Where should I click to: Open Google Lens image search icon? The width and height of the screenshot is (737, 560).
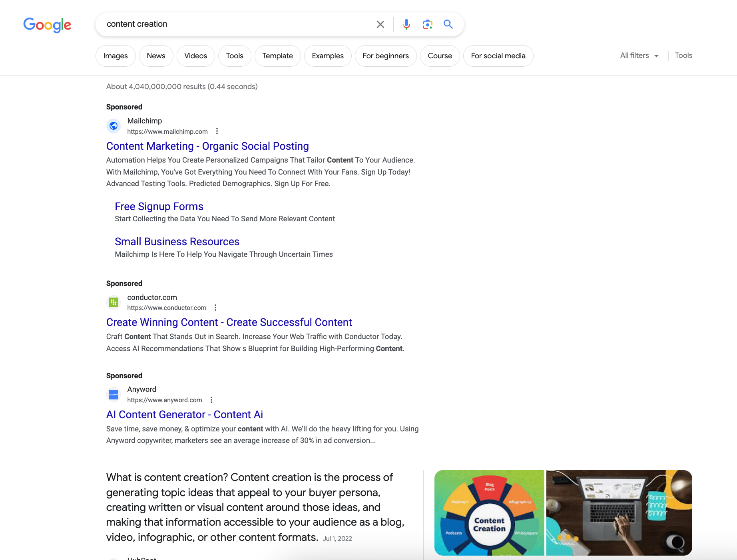(427, 24)
